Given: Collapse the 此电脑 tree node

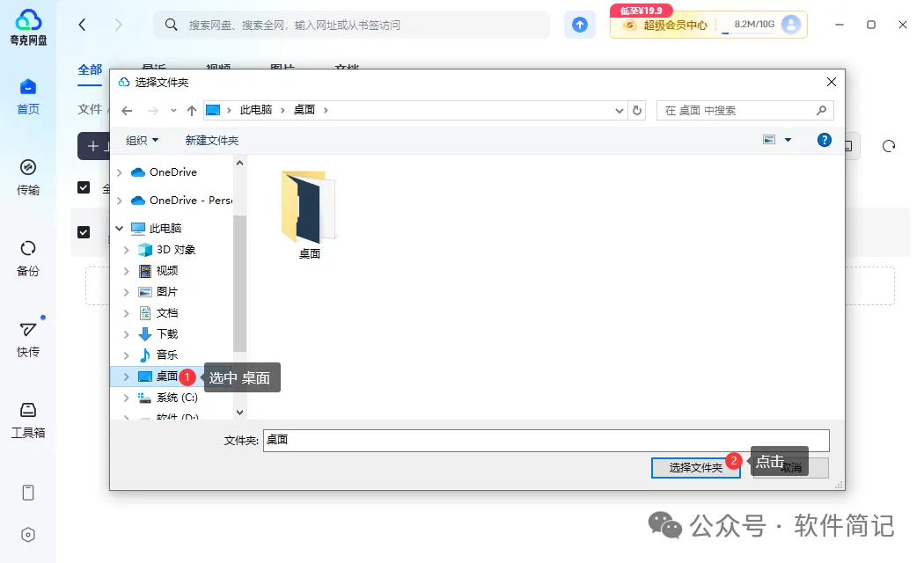Looking at the screenshot, I should pyautogui.click(x=120, y=228).
